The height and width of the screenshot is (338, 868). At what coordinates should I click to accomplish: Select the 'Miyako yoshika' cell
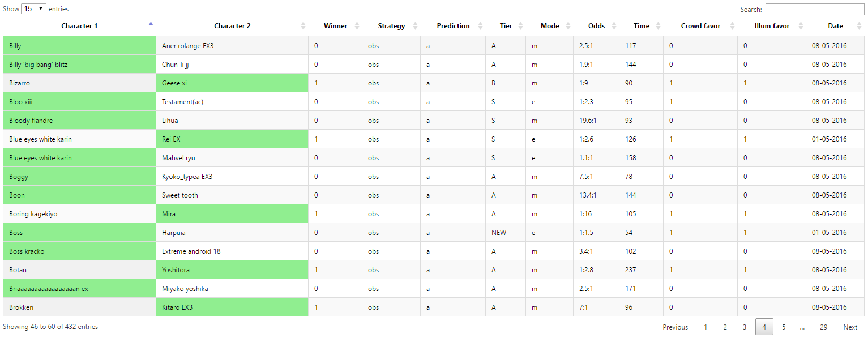coord(232,289)
